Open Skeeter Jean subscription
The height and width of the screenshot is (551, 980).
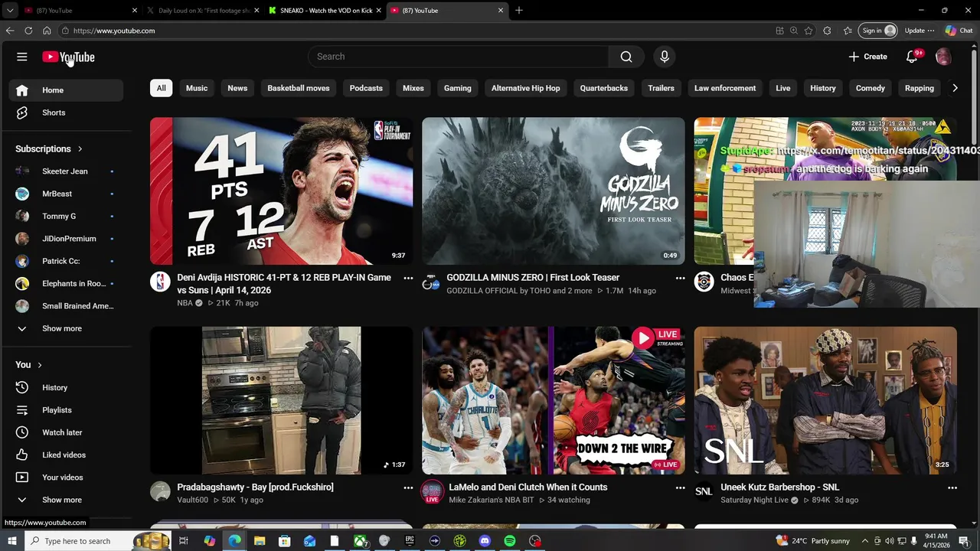tap(66, 171)
